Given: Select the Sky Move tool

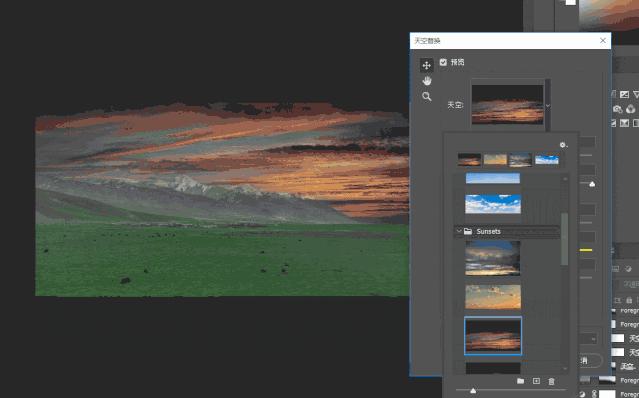Looking at the screenshot, I should [427, 65].
